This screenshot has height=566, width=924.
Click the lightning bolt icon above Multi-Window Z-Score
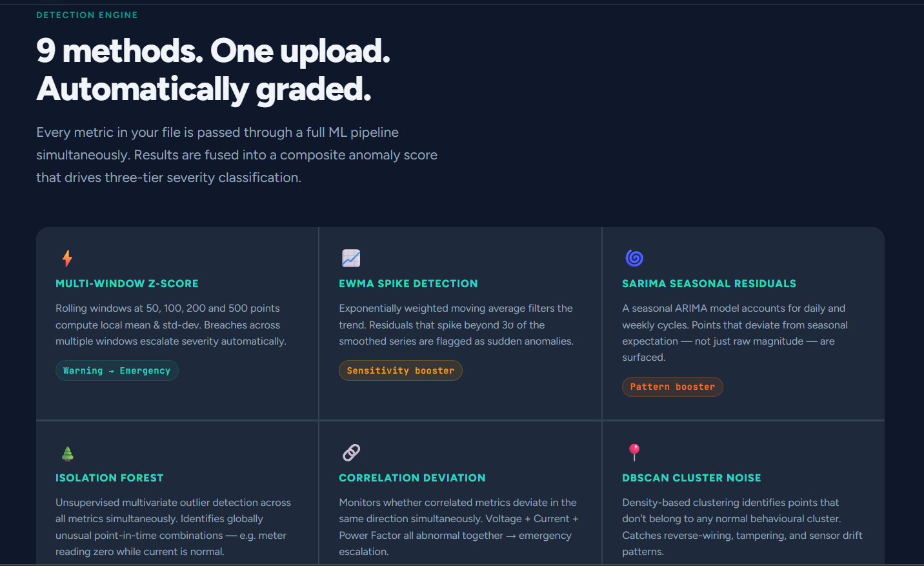(x=67, y=258)
